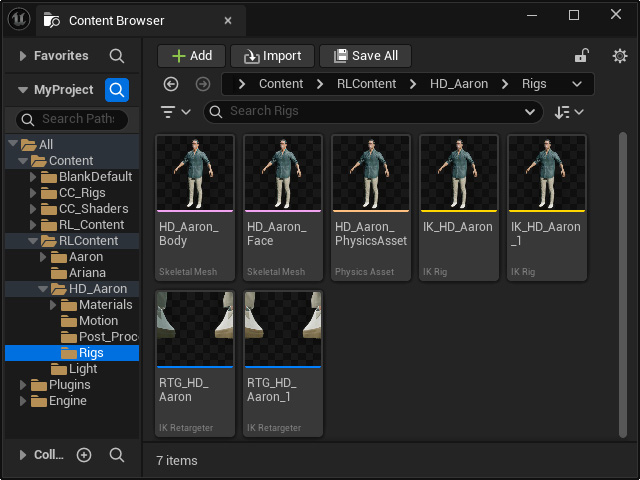640x480 pixels.
Task: Click the collections search magnifier icon
Action: tap(117, 455)
